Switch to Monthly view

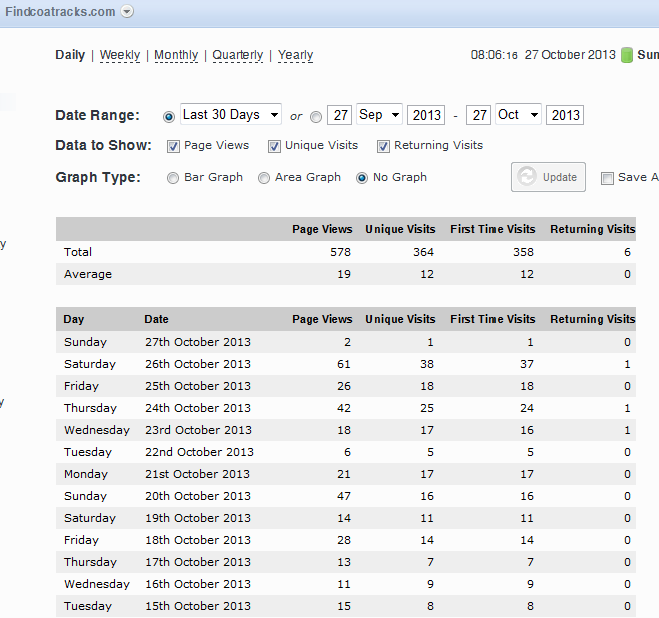pyautogui.click(x=176, y=55)
